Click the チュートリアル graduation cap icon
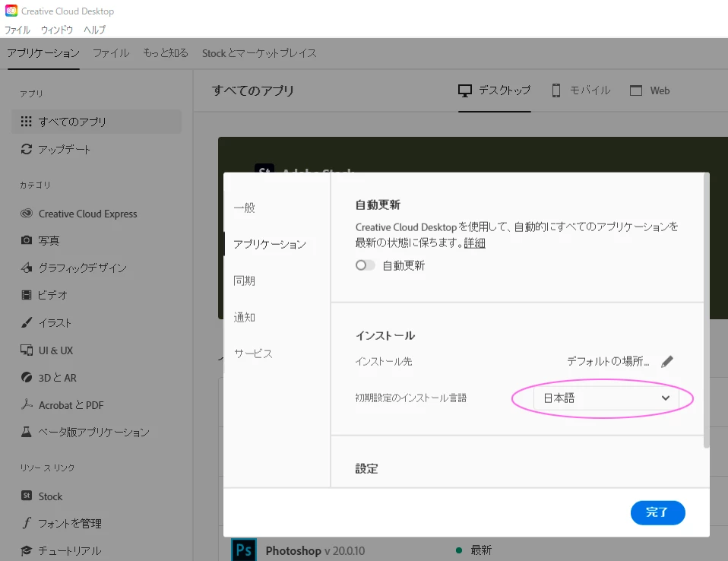The height and width of the screenshot is (561, 728). click(x=27, y=550)
